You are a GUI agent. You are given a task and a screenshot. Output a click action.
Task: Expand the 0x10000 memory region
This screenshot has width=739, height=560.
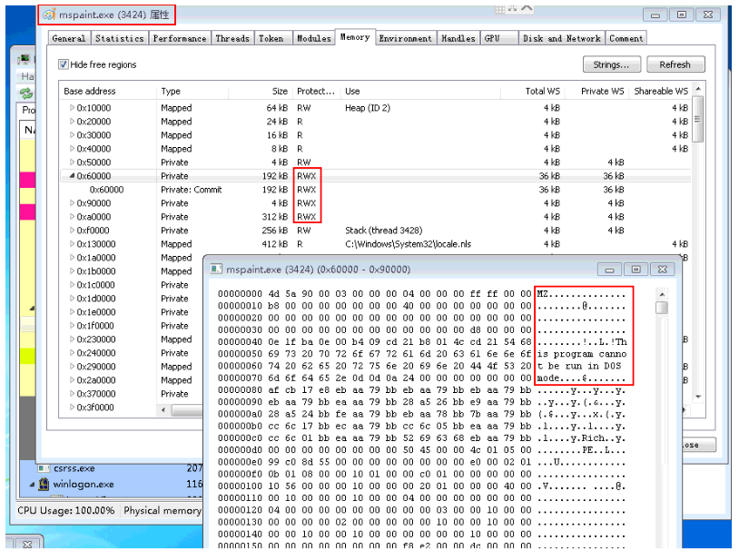pos(72,108)
